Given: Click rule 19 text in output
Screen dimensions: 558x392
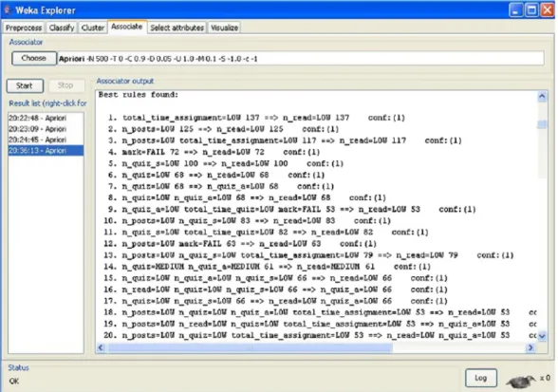Looking at the screenshot, I should pos(320,324).
